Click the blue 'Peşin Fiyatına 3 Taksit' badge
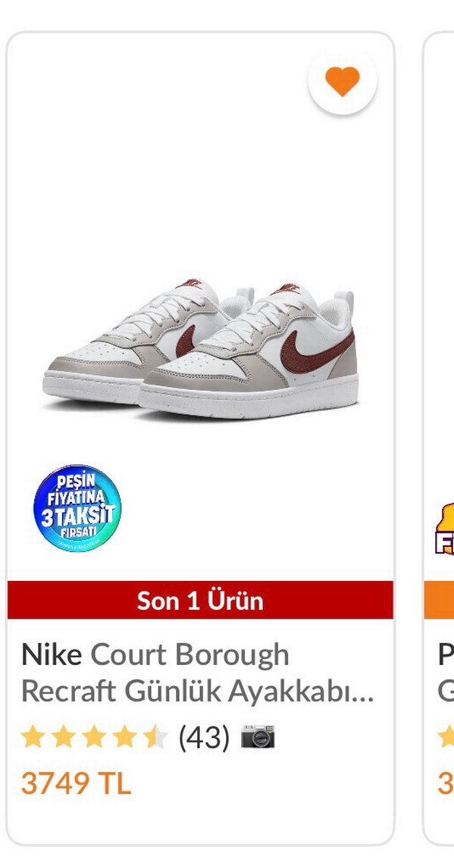The height and width of the screenshot is (868, 454). (77, 508)
